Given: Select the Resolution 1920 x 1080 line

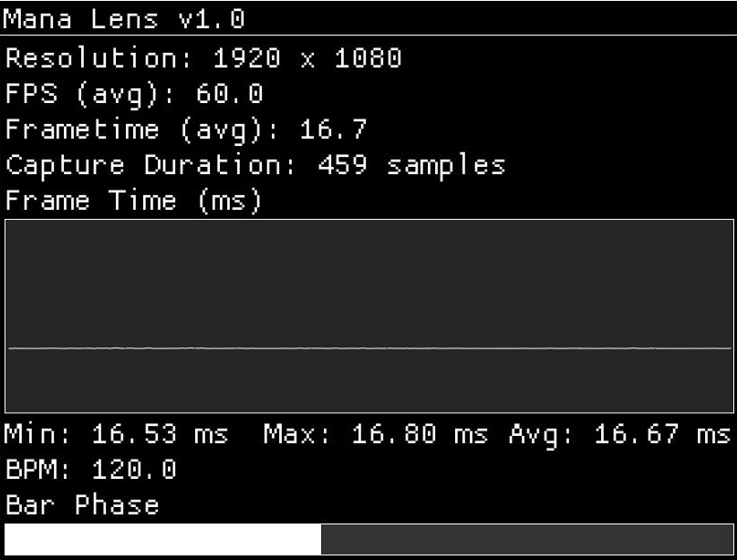Looking at the screenshot, I should click(x=204, y=58).
